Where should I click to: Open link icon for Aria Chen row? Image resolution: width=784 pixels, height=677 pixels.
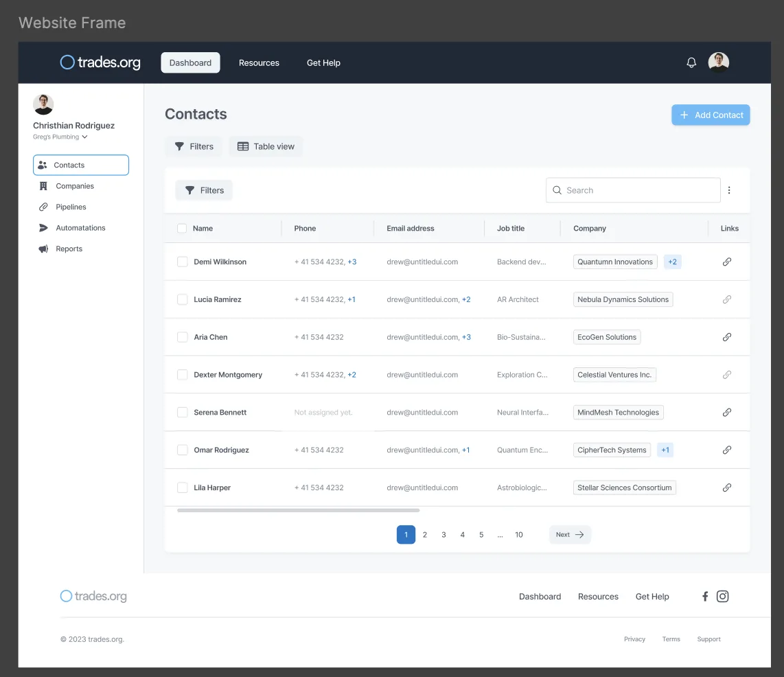click(x=727, y=337)
